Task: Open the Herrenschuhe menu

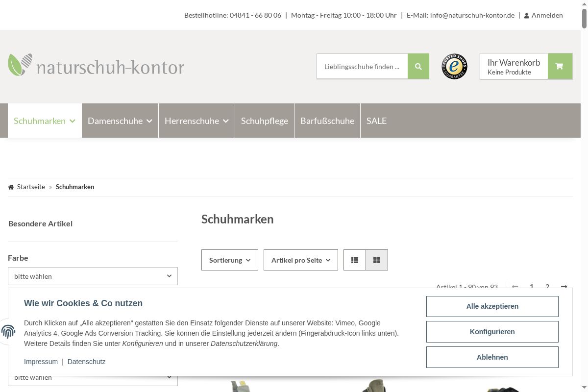Action: point(196,121)
